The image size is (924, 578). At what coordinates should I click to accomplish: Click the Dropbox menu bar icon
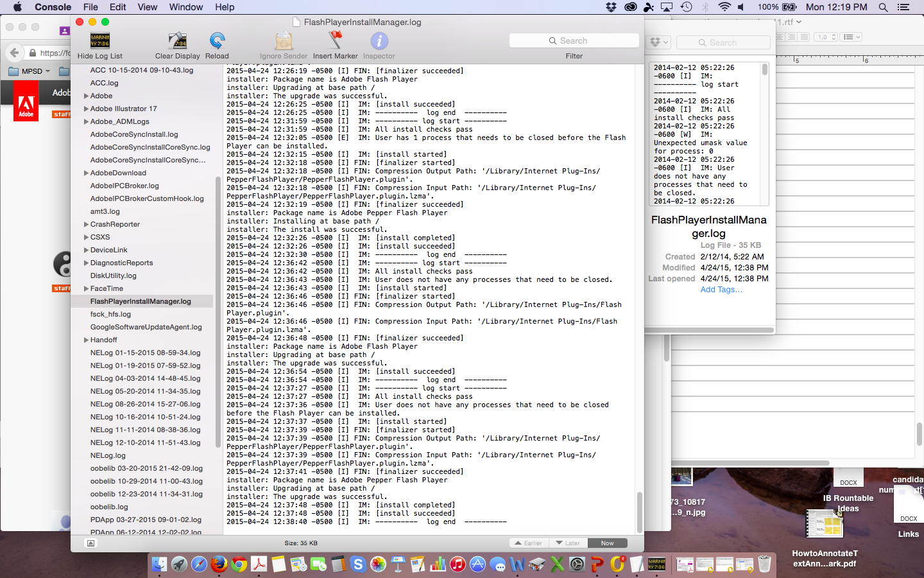(611, 7)
